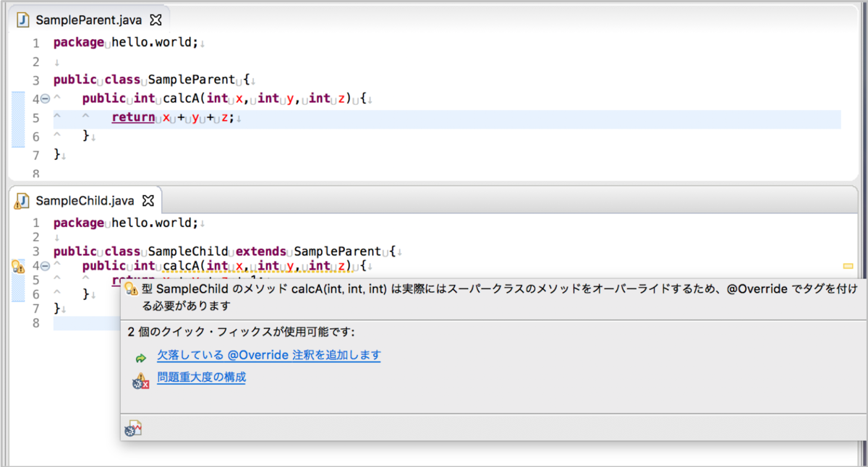Close the SampleParent.java editor tab
Viewport: 868px width, 467px height.
(154, 21)
